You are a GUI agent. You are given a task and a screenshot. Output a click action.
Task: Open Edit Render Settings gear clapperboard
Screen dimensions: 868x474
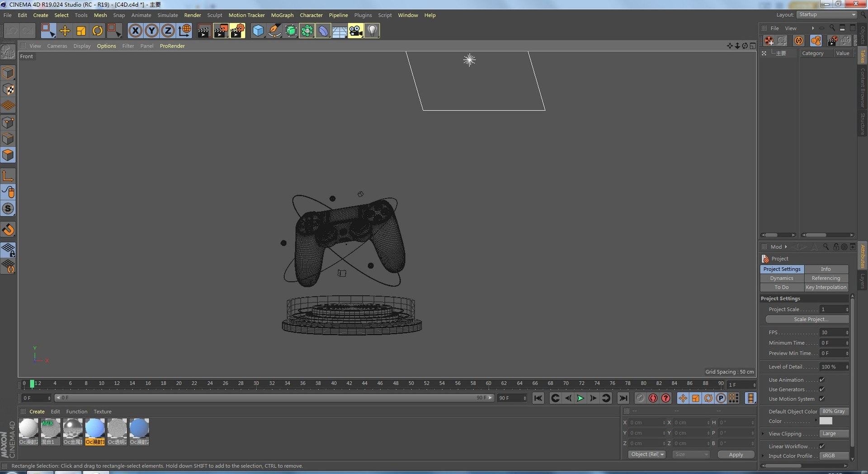pyautogui.click(x=237, y=31)
